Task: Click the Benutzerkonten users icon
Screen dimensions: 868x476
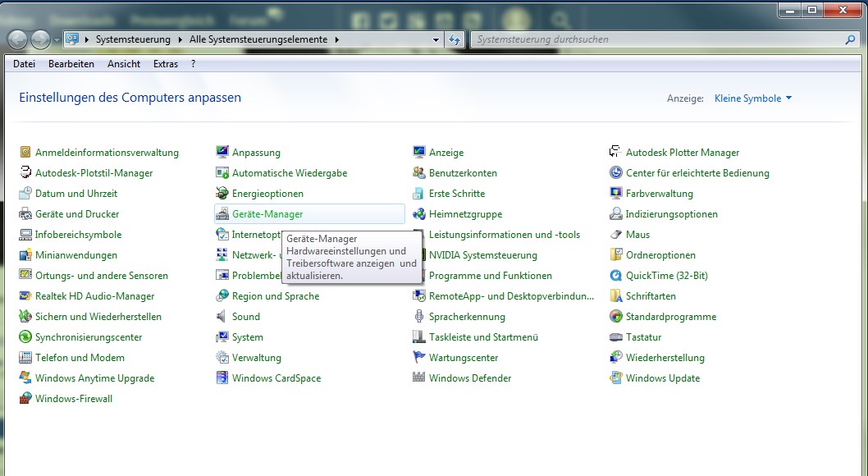Action: coord(419,172)
